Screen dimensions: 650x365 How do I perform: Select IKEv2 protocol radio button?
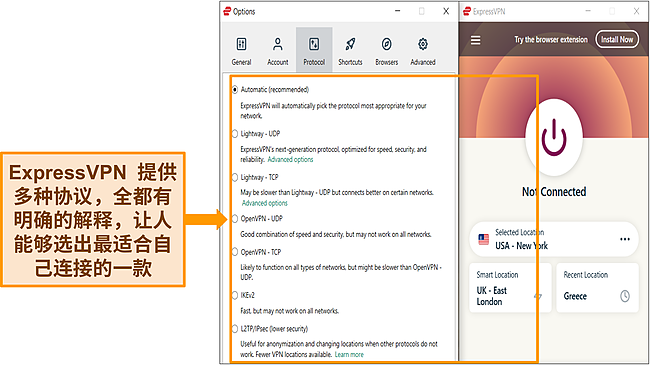(x=235, y=295)
